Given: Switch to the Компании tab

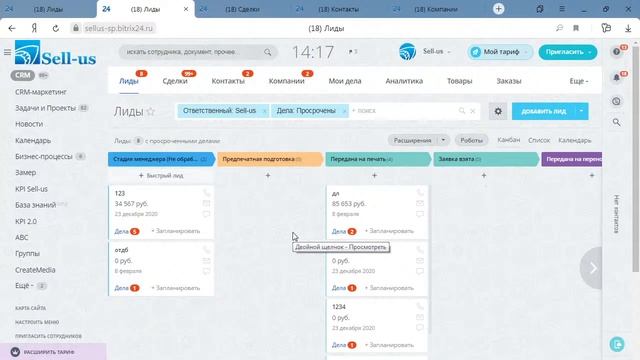Looking at the screenshot, I should click(x=287, y=81).
